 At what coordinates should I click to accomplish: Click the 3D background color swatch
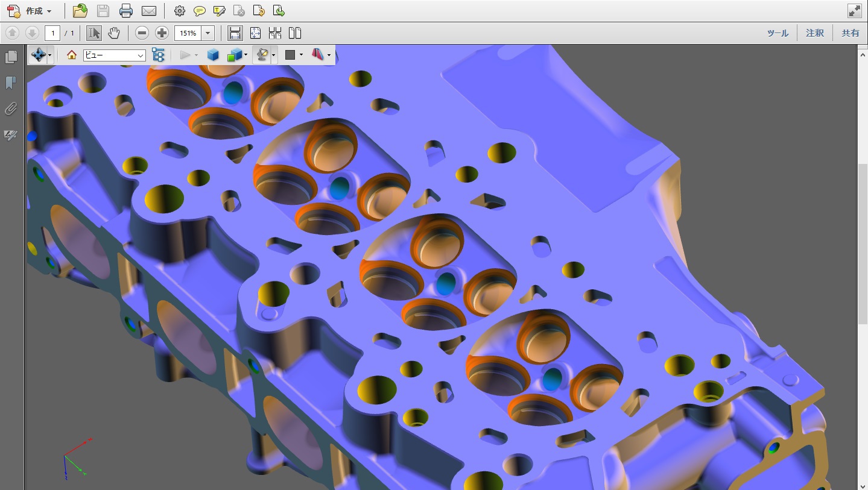(290, 55)
